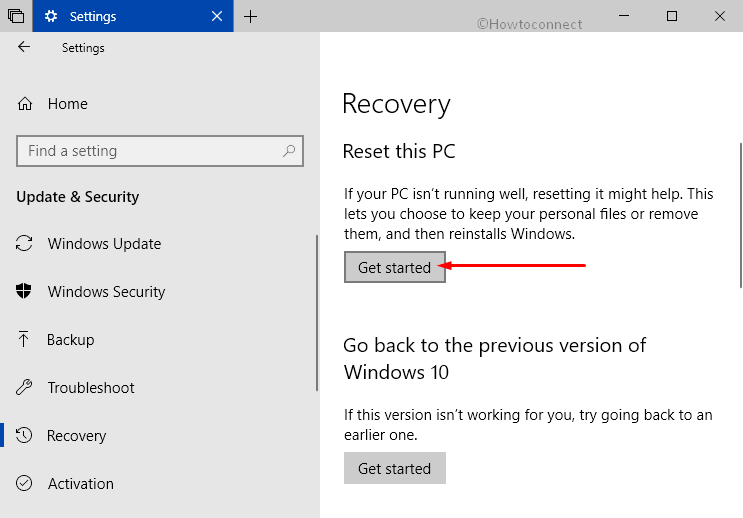This screenshot has height=518, width=743.
Task: Click Get started under Reset this PC
Action: click(395, 267)
